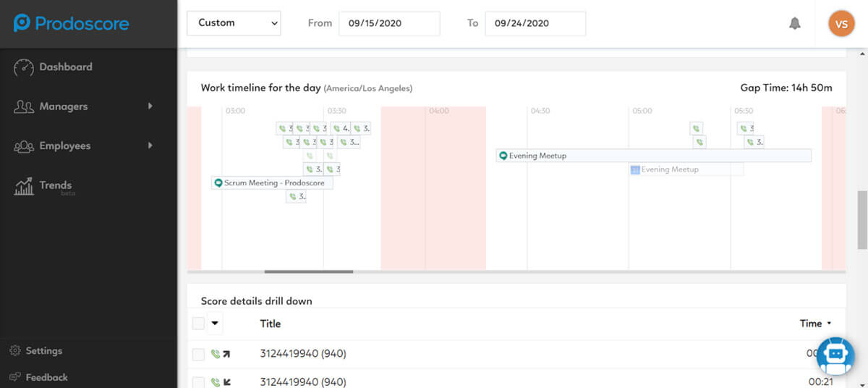868x388 pixels.
Task: Click the 05:00 timeline hour label
Action: (642, 111)
